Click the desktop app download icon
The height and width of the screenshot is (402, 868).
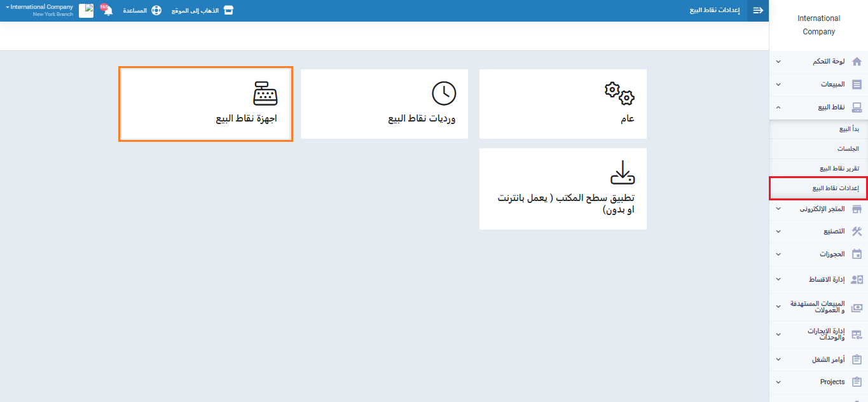click(x=622, y=172)
